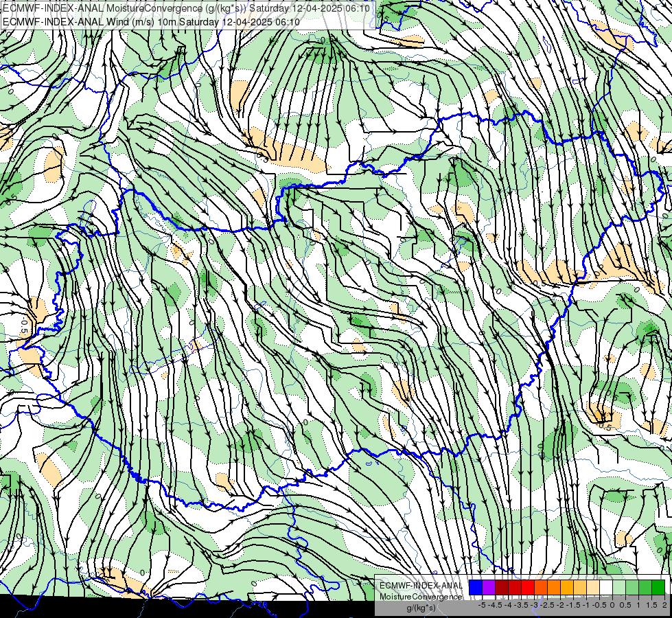Click the legend tick label reading 2
Screen dimensions: 672x618
(x=664, y=605)
